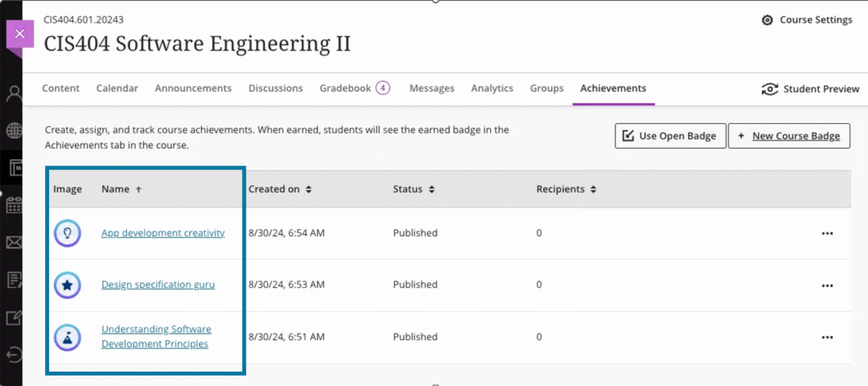Open the Analytics tab
The height and width of the screenshot is (386, 868).
coord(492,88)
